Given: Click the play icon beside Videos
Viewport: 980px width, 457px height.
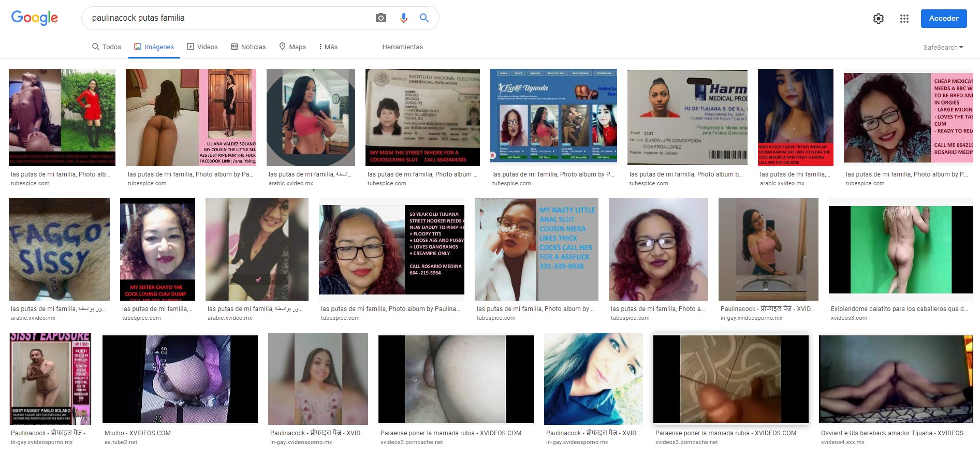Looking at the screenshot, I should [191, 47].
